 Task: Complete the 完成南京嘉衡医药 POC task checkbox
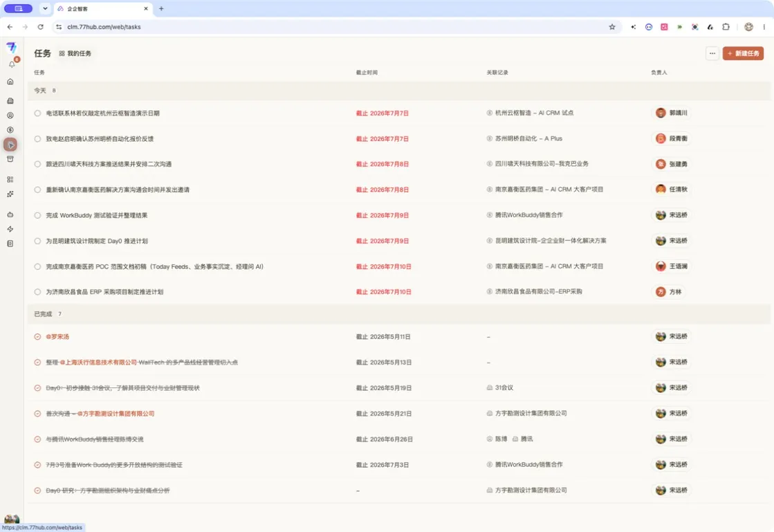pos(37,266)
